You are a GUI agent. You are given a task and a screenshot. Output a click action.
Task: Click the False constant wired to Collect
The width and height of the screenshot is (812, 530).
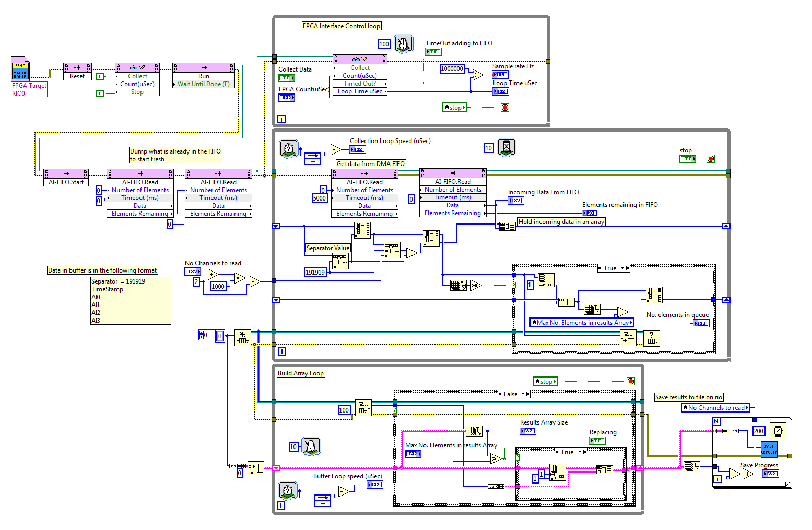pos(101,76)
